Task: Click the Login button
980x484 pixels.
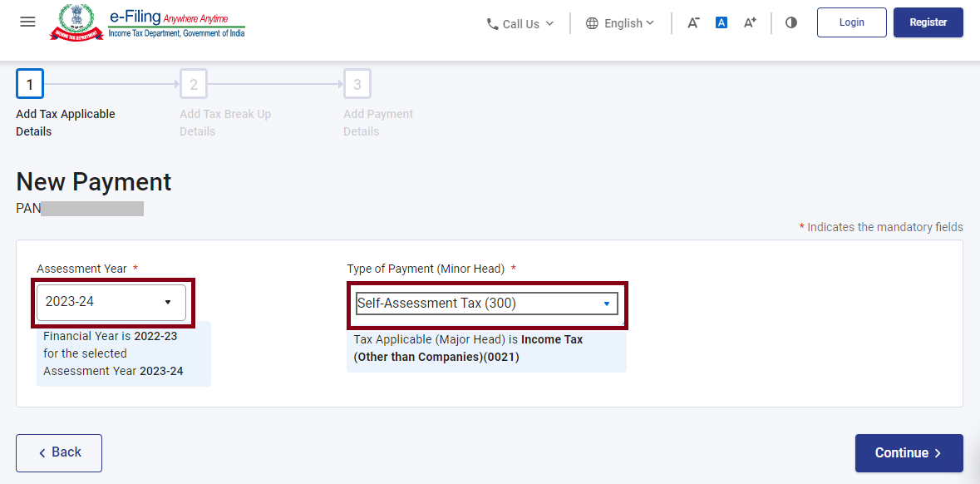Action: (851, 22)
